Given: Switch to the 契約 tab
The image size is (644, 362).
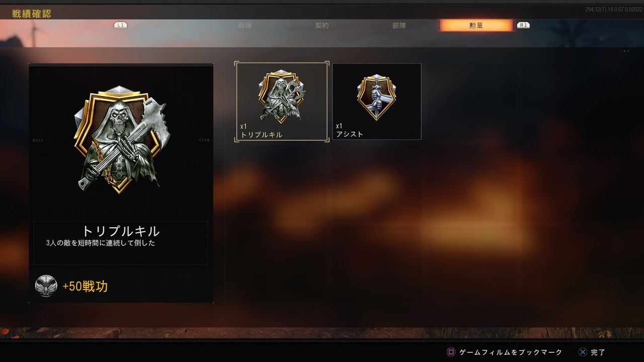Looking at the screenshot, I should (322, 25).
